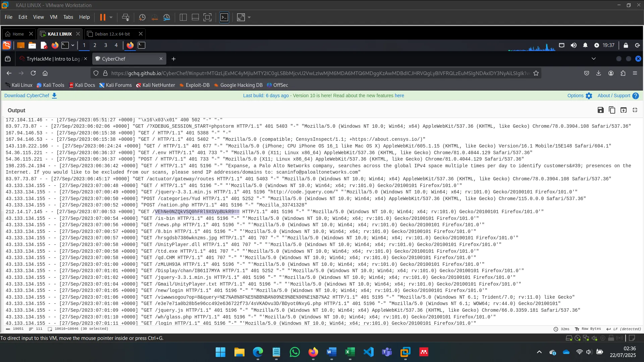Save the CyberChef output to a file
Image resolution: width=644 pixels, height=362 pixels.
click(x=600, y=110)
